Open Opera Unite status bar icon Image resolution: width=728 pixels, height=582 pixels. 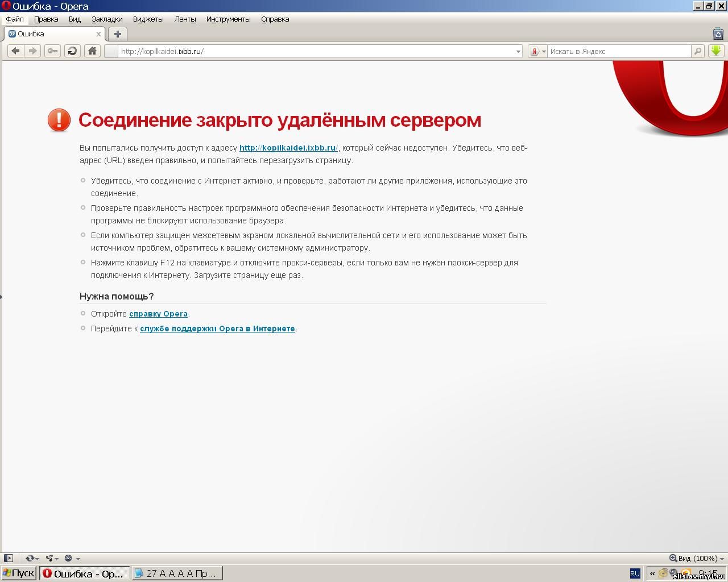49,558
